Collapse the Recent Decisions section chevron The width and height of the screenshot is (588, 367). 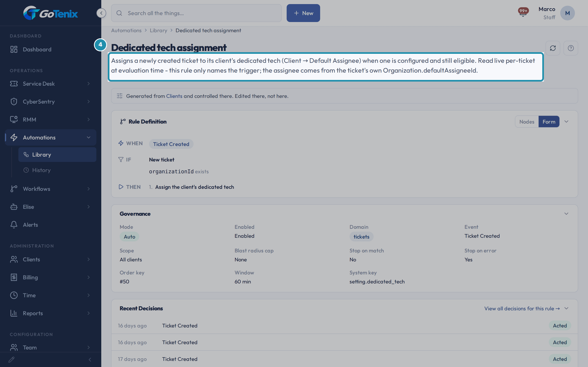(566, 308)
